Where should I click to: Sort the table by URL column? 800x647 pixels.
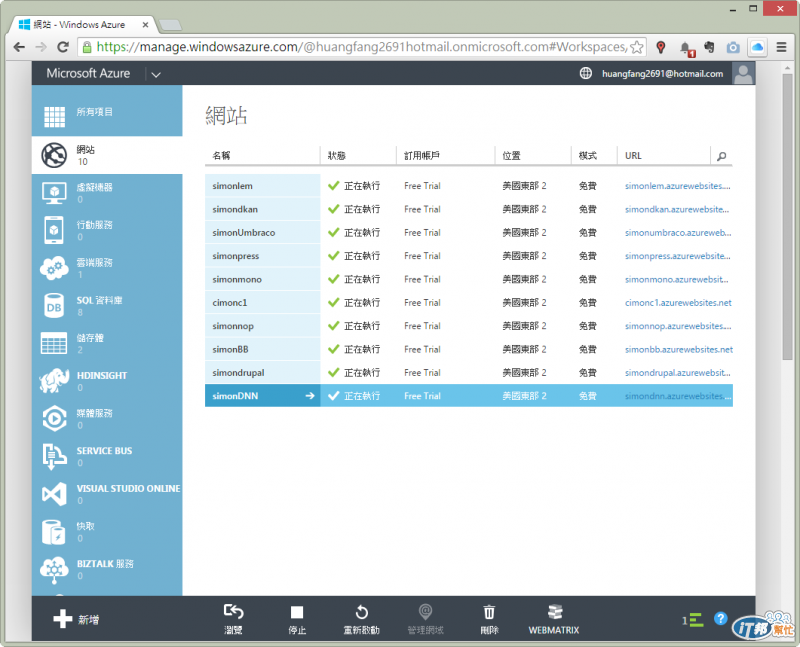pos(633,156)
